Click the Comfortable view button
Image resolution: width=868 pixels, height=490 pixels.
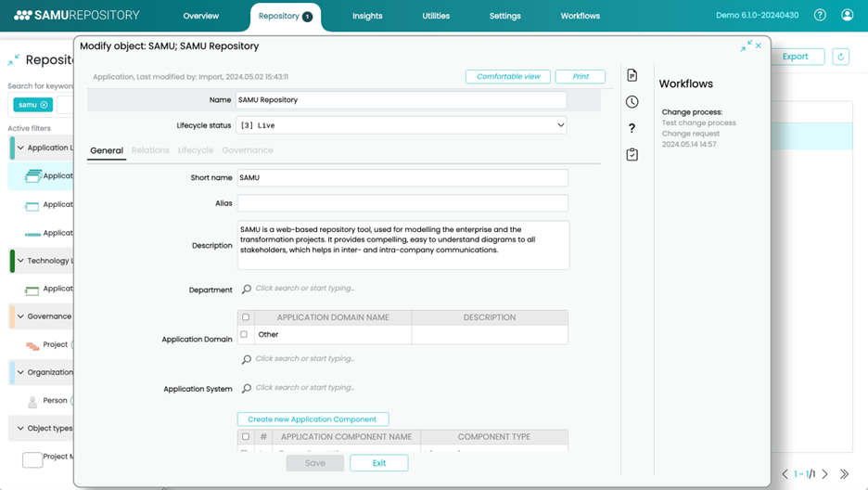point(508,76)
